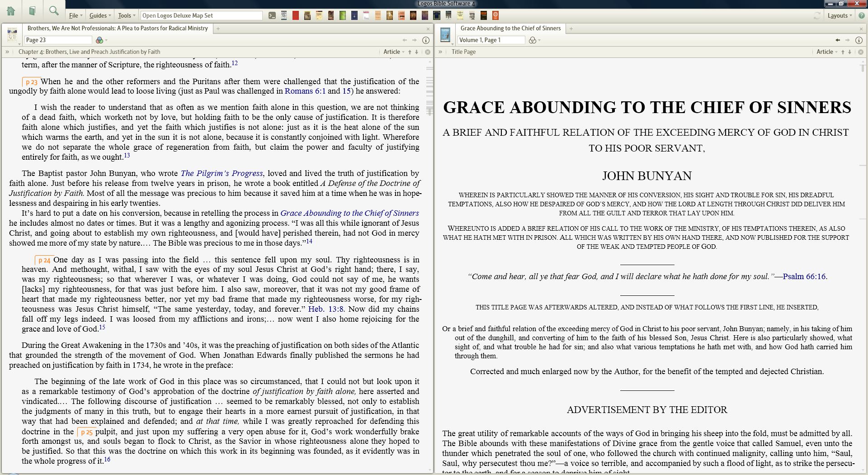Viewport: 868px width, 475px height.
Task: Click the sync refresh icon near Layouts
Action: 817,15
